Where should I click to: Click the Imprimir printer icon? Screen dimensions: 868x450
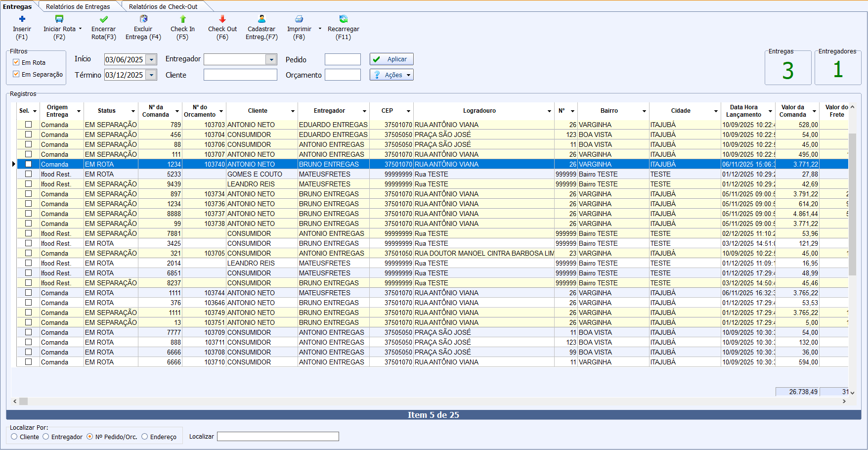[299, 19]
